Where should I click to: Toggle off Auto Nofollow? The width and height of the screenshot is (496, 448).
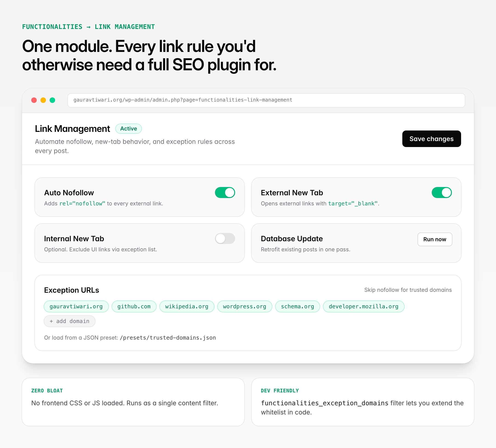click(225, 193)
